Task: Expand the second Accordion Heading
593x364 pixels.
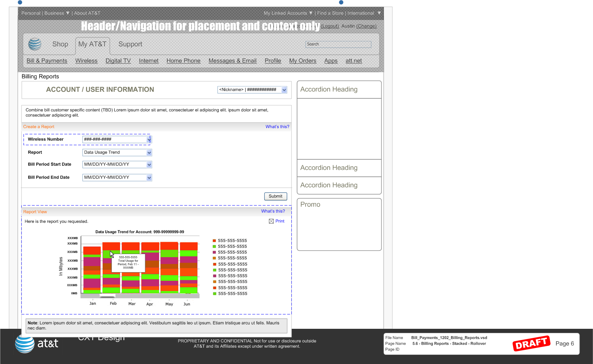Action: point(339,168)
